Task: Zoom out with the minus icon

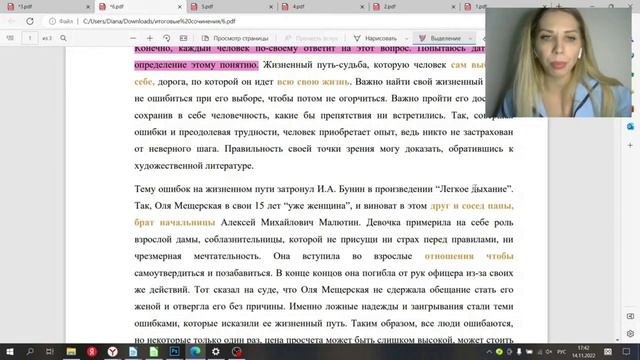Action: (x=133, y=38)
